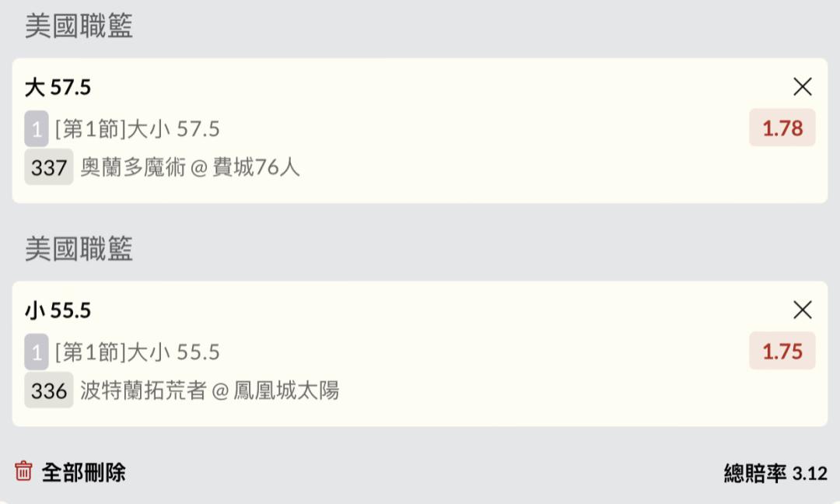Click the 總賠率 label text

[754, 473]
